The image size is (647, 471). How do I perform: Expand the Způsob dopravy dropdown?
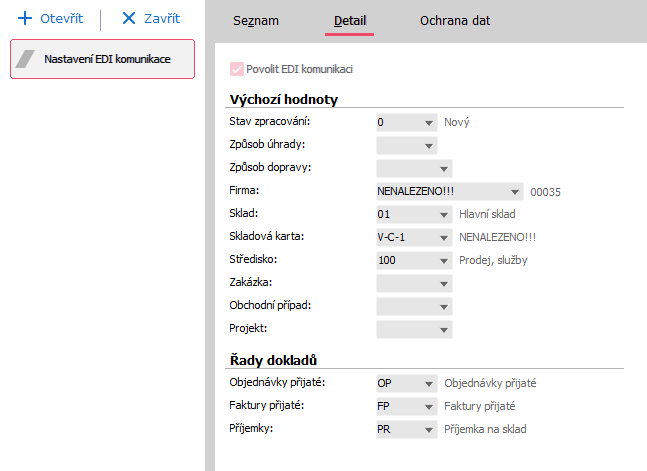[x=444, y=169]
